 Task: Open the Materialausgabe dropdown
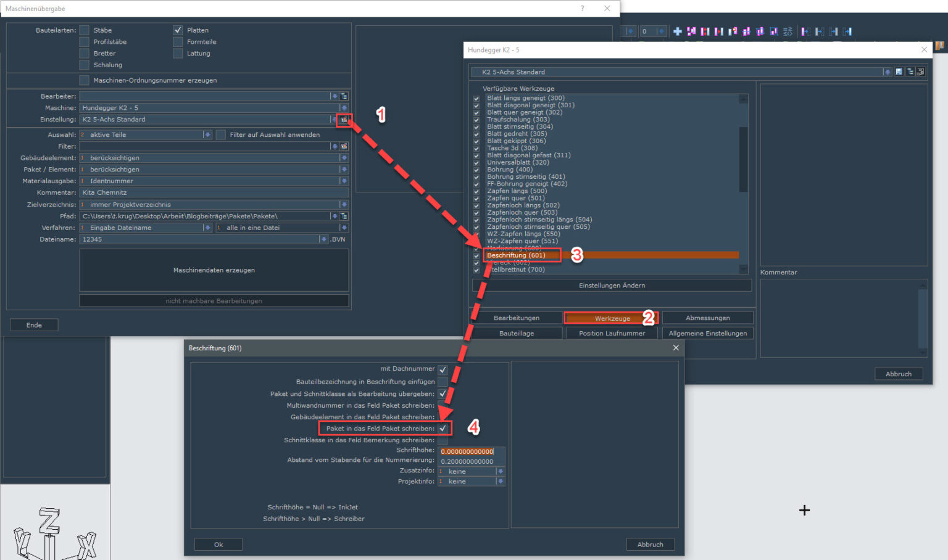click(344, 181)
